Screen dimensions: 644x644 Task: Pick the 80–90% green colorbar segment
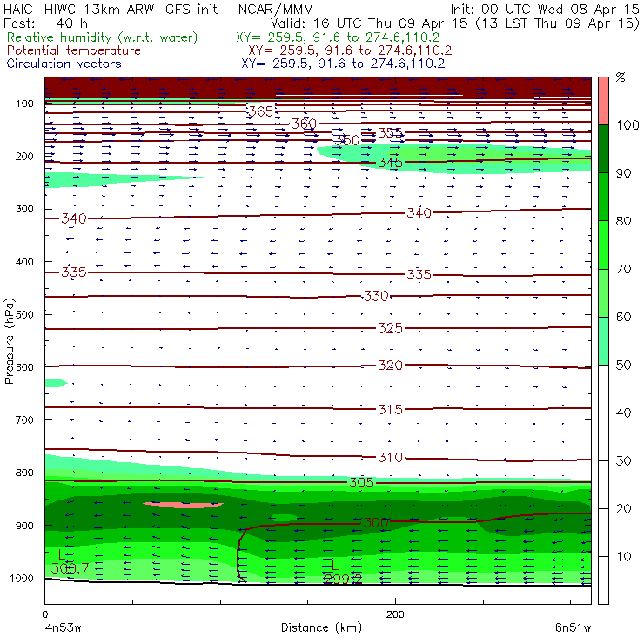pyautogui.click(x=603, y=197)
